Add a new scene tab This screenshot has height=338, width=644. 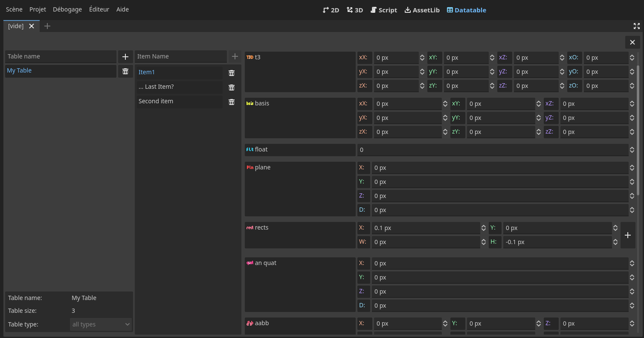(x=47, y=26)
